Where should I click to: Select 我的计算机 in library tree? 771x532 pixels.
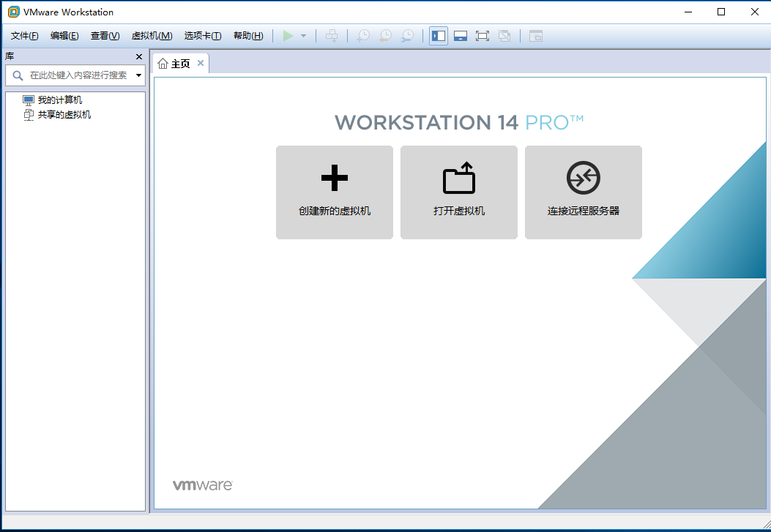pyautogui.click(x=60, y=100)
